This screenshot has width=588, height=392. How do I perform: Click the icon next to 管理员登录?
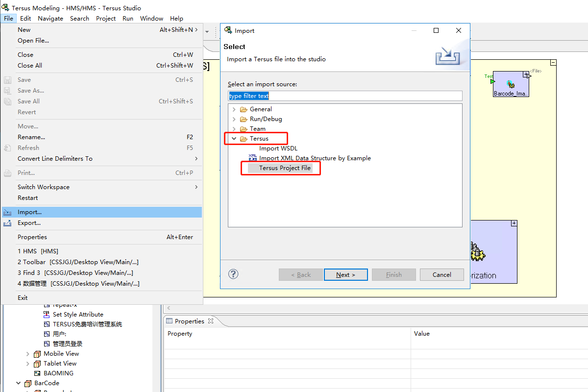[47, 343]
